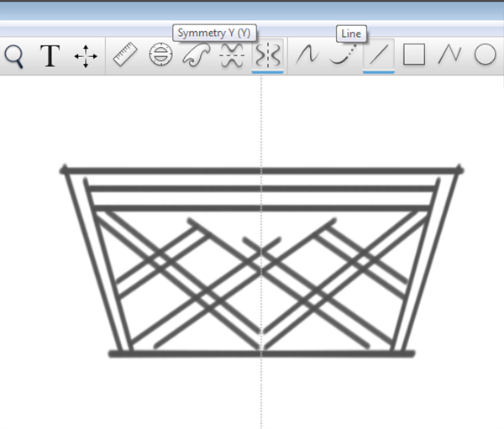
Task: Activate the French Curve tool
Action: (197, 55)
